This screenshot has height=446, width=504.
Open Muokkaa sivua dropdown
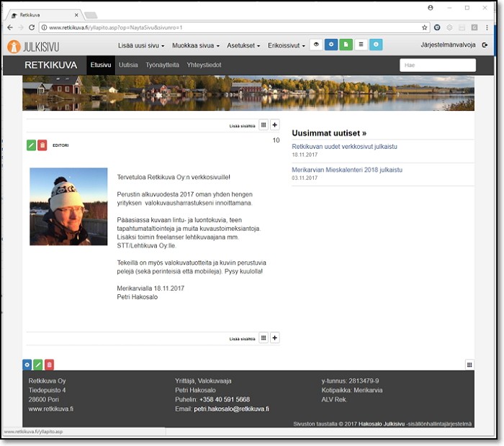point(196,45)
